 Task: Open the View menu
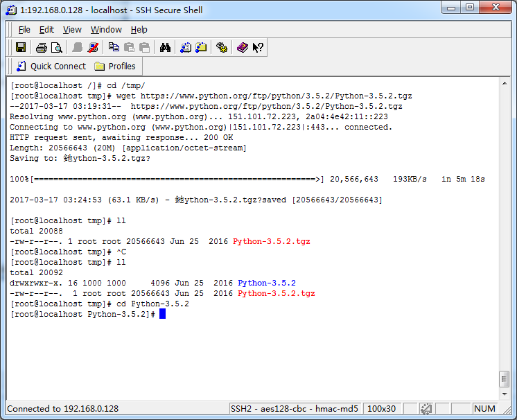(72, 30)
